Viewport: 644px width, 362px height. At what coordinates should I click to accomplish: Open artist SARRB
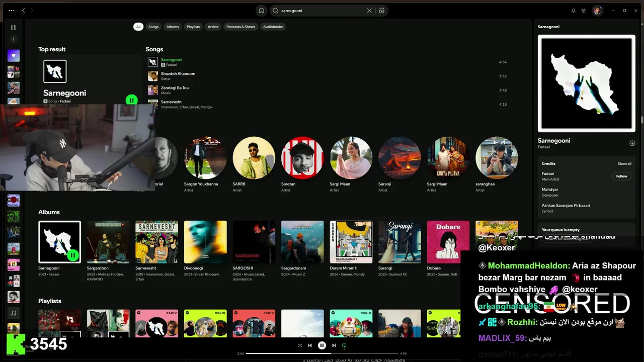[254, 158]
